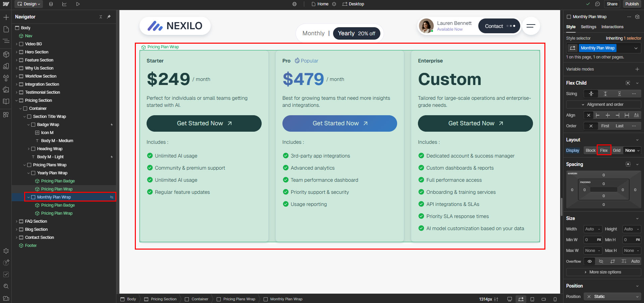Set Display to Flex

(604, 150)
